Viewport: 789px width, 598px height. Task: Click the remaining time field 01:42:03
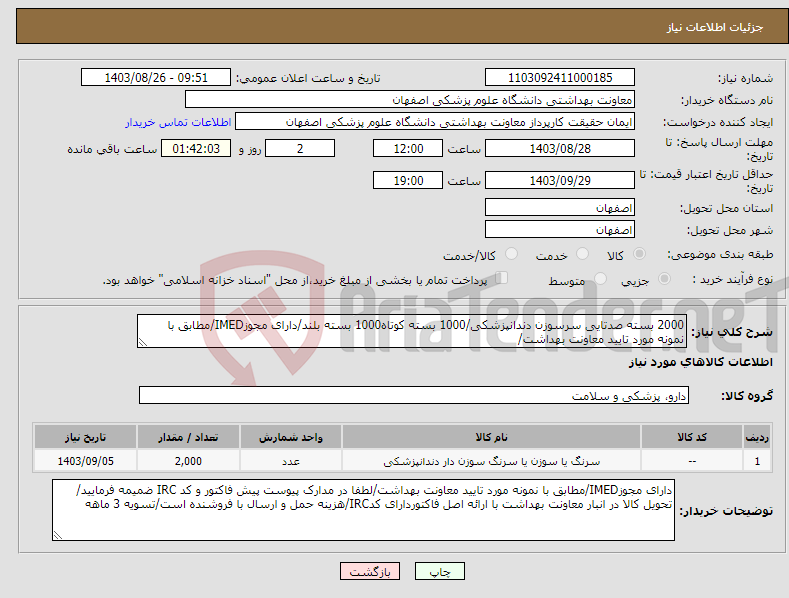tap(196, 148)
